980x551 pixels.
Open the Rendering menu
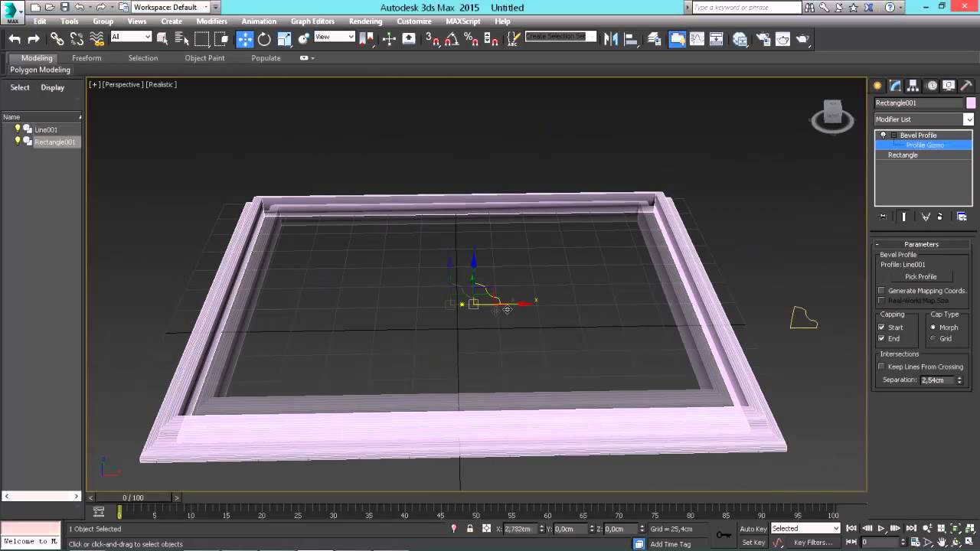(365, 21)
